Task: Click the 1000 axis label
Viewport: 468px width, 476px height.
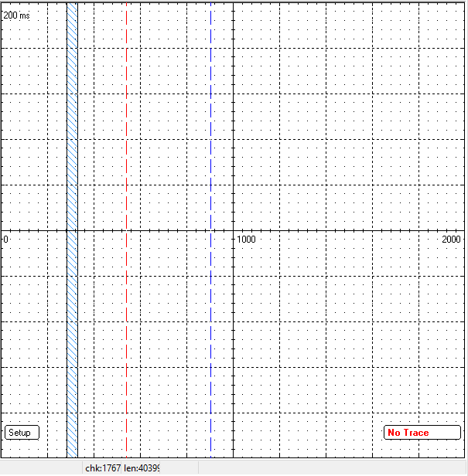Action: (x=245, y=240)
